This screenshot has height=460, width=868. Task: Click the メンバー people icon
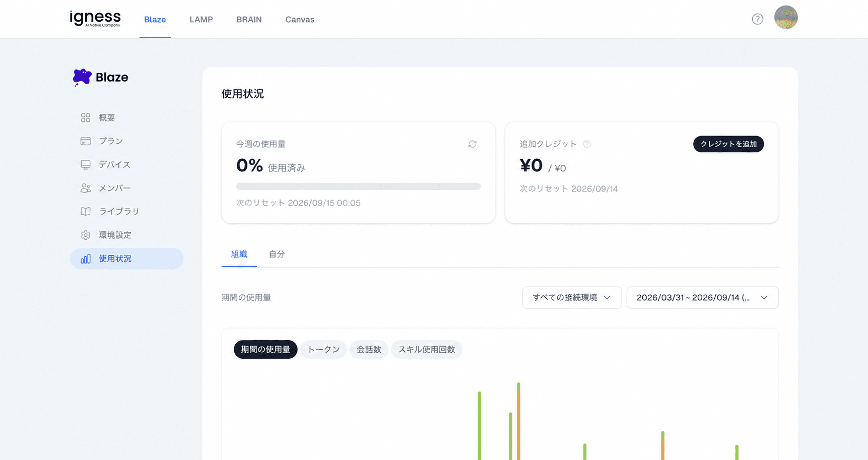coord(86,188)
